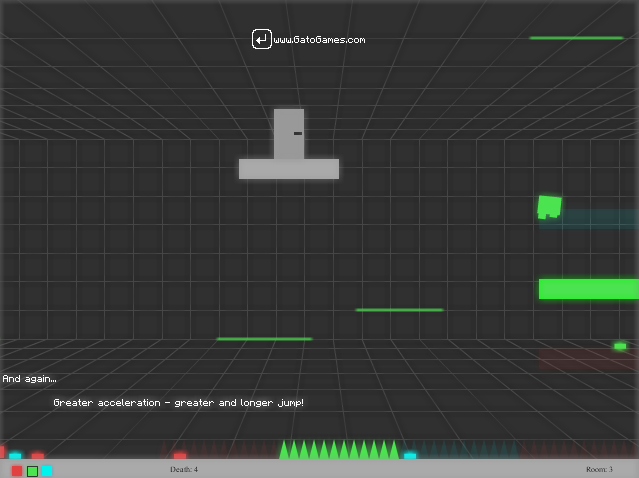Click the "Death: 4" counter
This screenshot has width=639, height=478.
point(184,469)
